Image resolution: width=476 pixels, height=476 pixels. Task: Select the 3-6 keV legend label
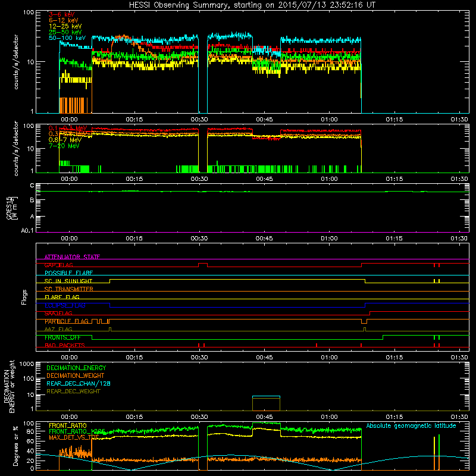62,14
